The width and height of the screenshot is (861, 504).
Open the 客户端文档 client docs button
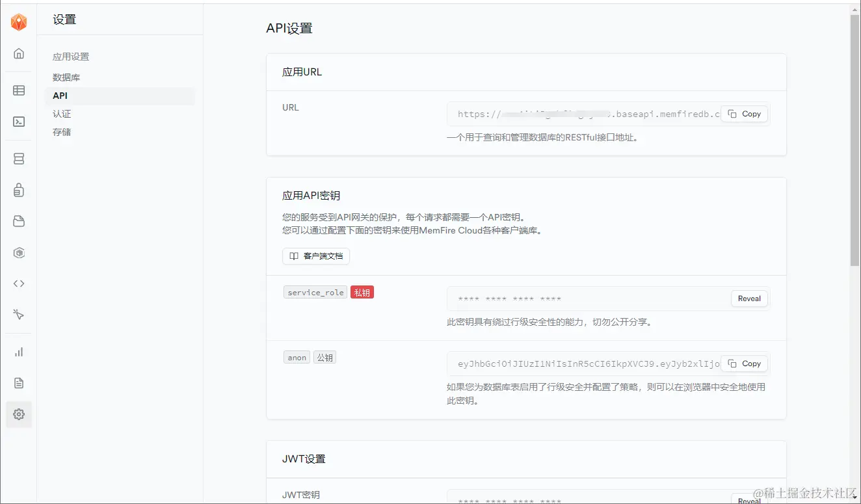pyautogui.click(x=316, y=256)
